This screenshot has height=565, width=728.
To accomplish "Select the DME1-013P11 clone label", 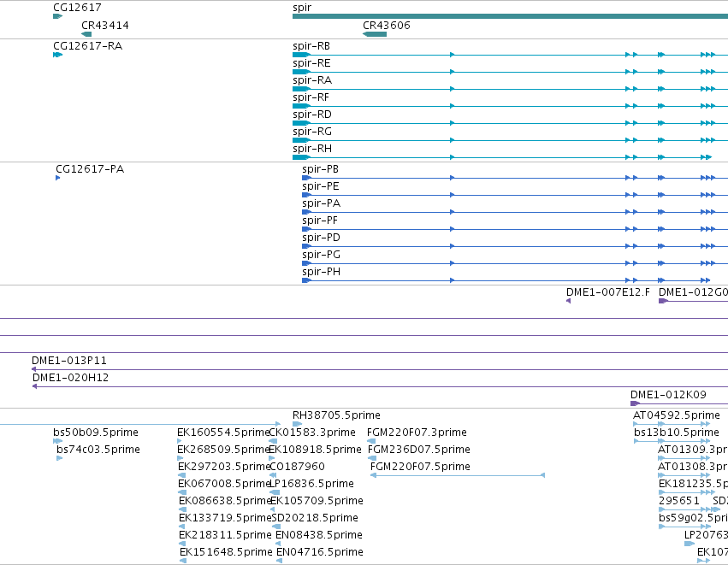I will coord(68,361).
